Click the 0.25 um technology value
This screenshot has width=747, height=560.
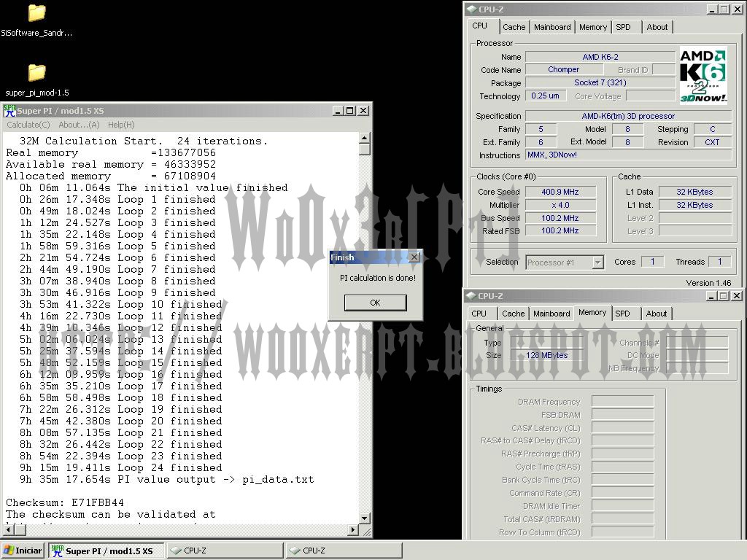546,96
